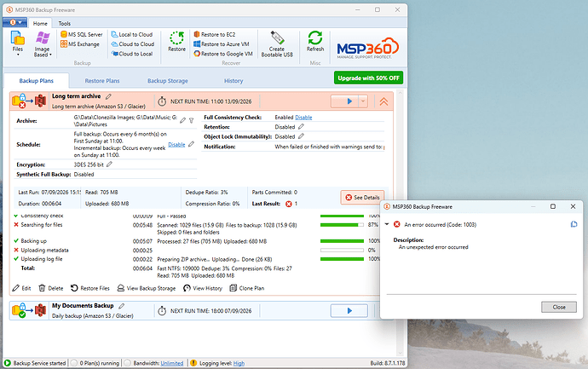Refresh the plan list

point(315,41)
